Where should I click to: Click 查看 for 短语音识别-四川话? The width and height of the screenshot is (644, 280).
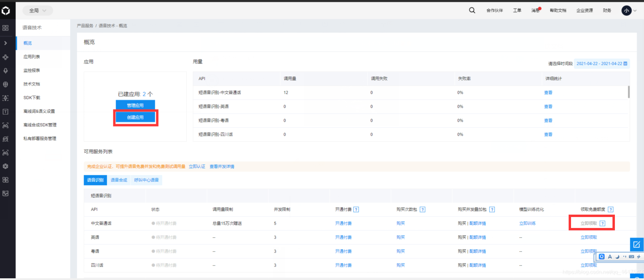pos(548,135)
